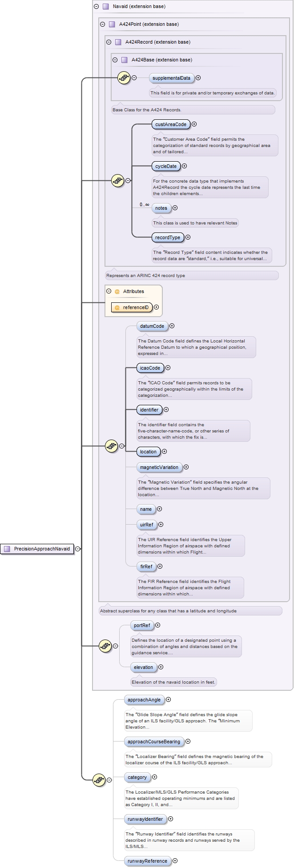Expand the runwayReference element
Image resolution: width=294 pixels, height=868 pixels.
point(175,861)
